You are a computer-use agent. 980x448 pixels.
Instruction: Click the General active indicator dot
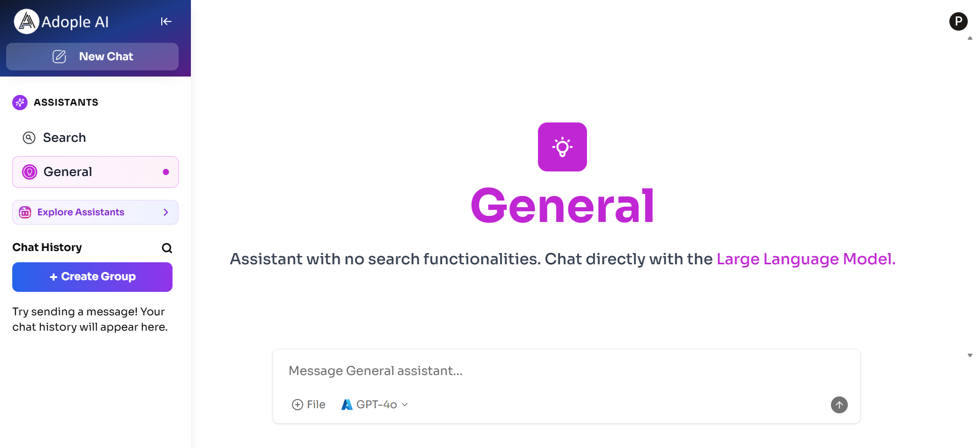pyautogui.click(x=166, y=172)
